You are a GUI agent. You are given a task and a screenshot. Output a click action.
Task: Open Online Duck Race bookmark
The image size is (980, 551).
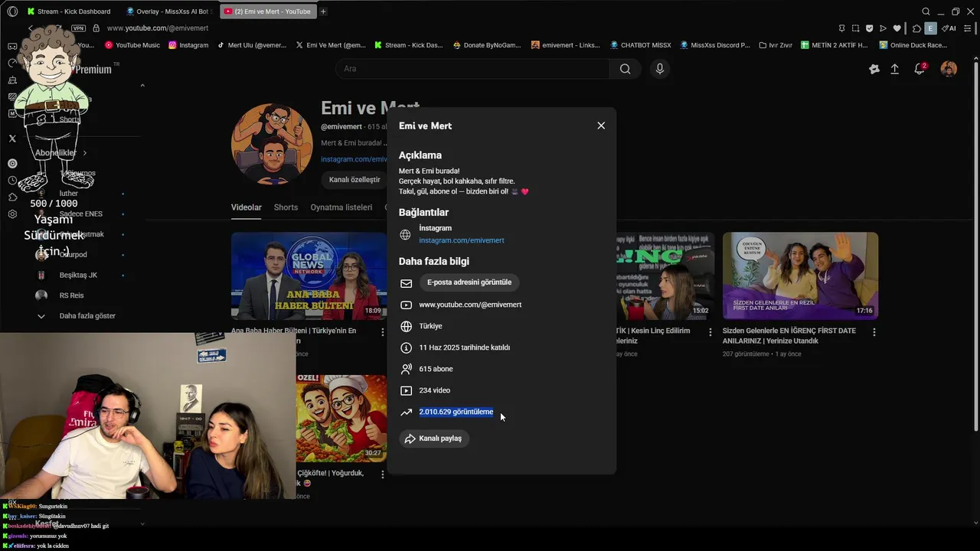point(913,45)
